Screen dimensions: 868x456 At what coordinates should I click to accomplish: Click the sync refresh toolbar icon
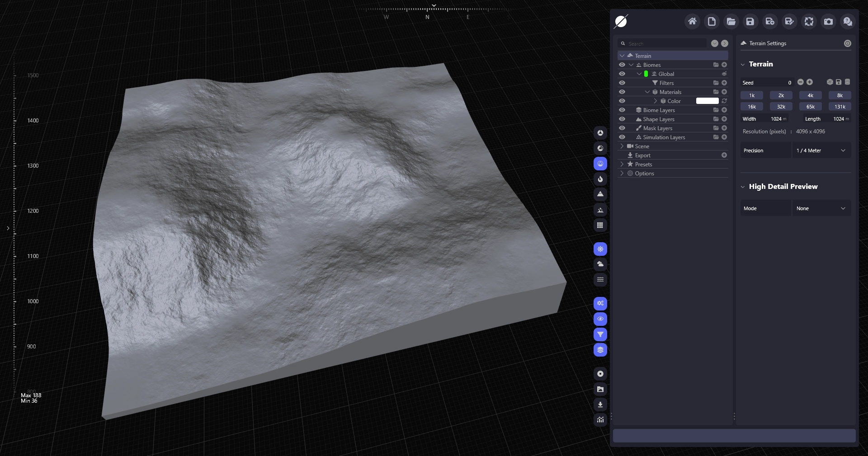[809, 21]
